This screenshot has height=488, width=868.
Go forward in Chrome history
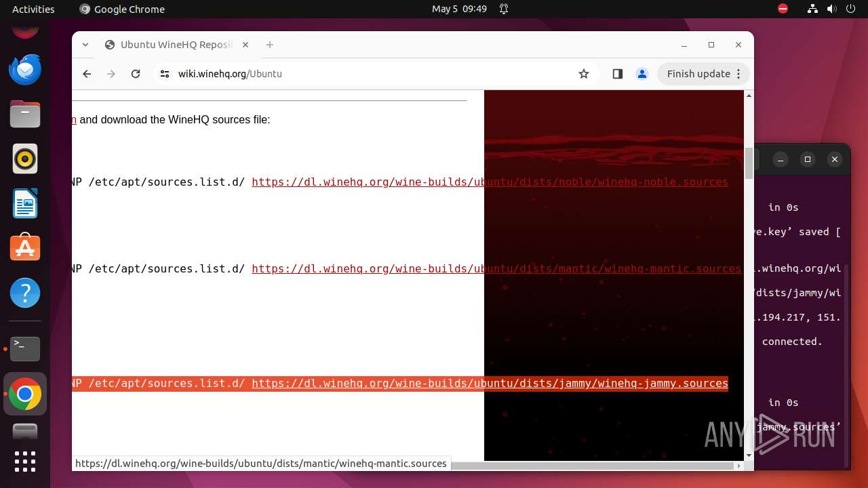point(111,74)
